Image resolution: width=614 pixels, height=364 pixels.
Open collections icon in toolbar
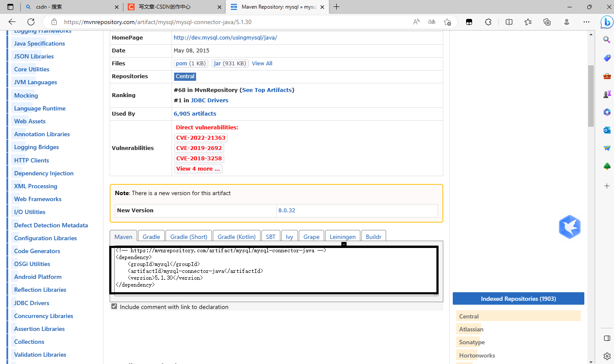point(547,22)
